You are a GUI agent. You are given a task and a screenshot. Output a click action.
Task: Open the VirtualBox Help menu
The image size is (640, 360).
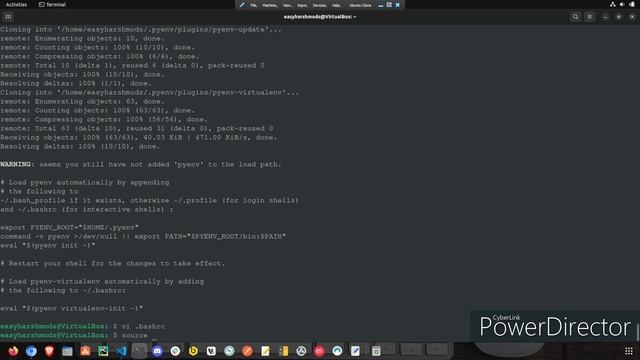click(336, 5)
